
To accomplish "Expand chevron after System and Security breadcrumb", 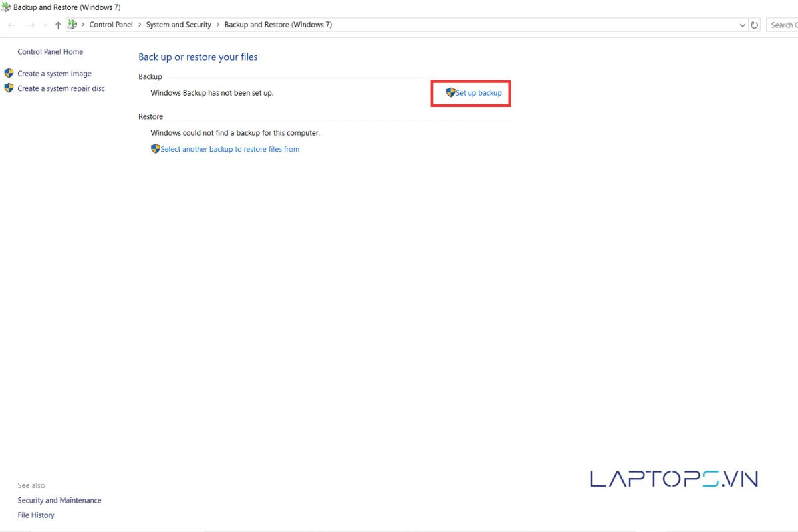I will tap(217, 25).
